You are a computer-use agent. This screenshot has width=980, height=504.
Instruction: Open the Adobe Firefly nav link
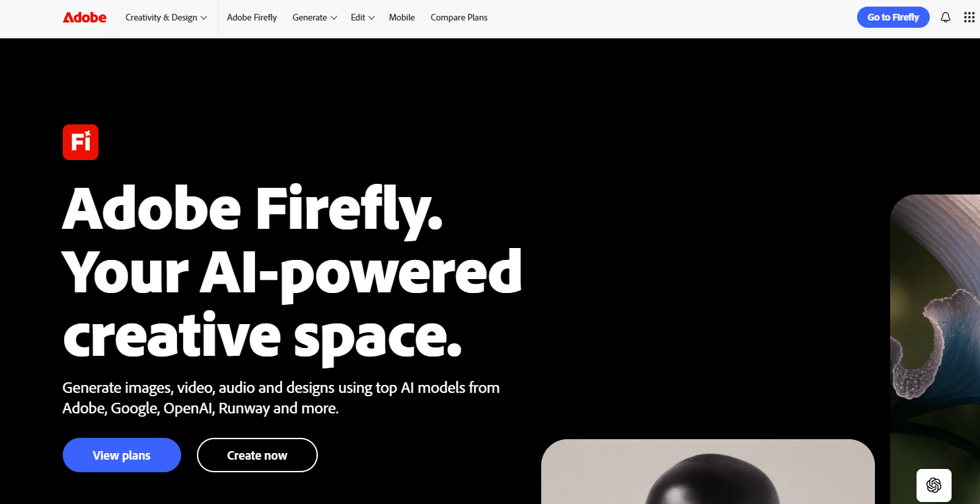(x=252, y=18)
